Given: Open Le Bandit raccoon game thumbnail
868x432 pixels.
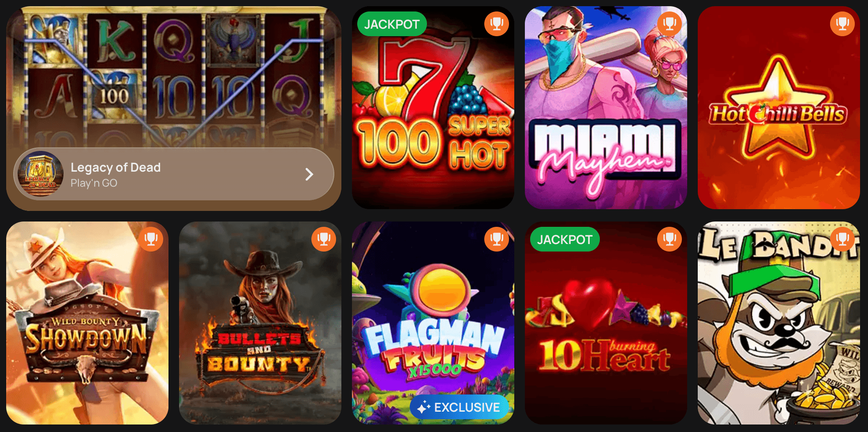Looking at the screenshot, I should point(779,323).
